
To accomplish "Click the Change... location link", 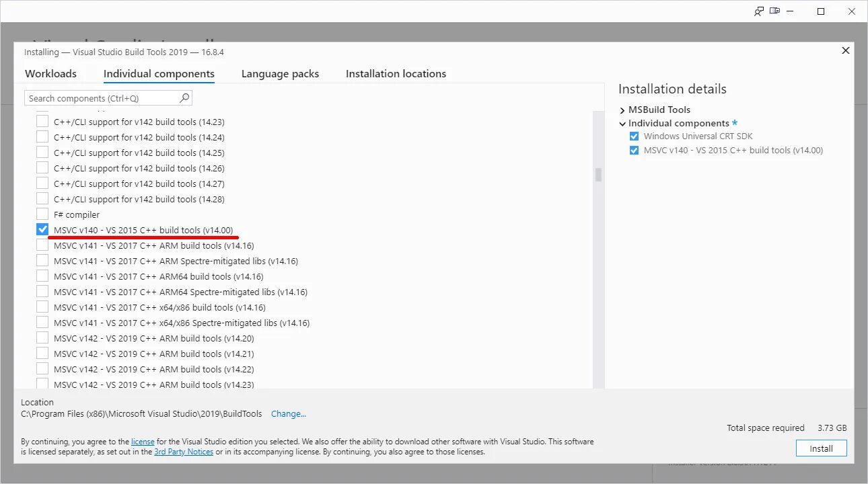I will tap(289, 414).
